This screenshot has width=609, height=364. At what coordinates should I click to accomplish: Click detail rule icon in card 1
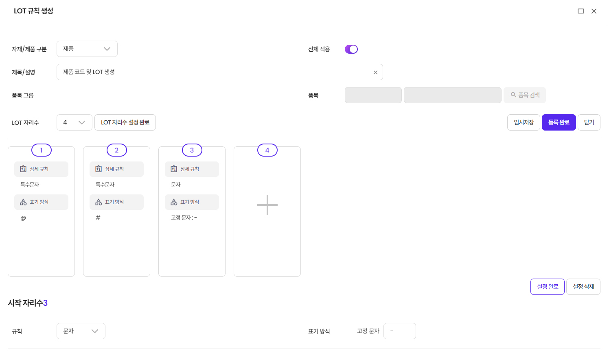(23, 169)
